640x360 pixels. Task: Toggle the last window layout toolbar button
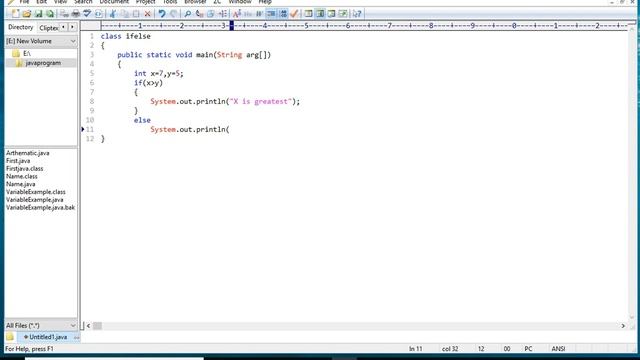[x=344, y=14]
